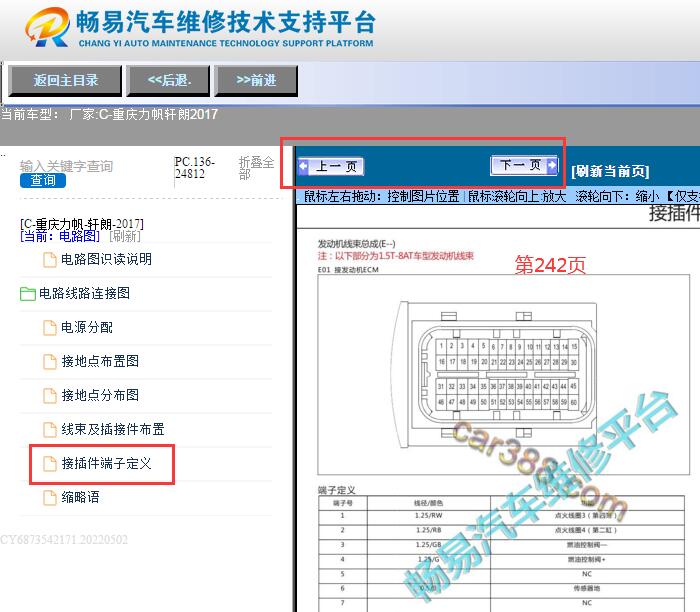Click the document icon next to 缩略语
Viewport: 700px width, 612px height.
(x=50, y=497)
